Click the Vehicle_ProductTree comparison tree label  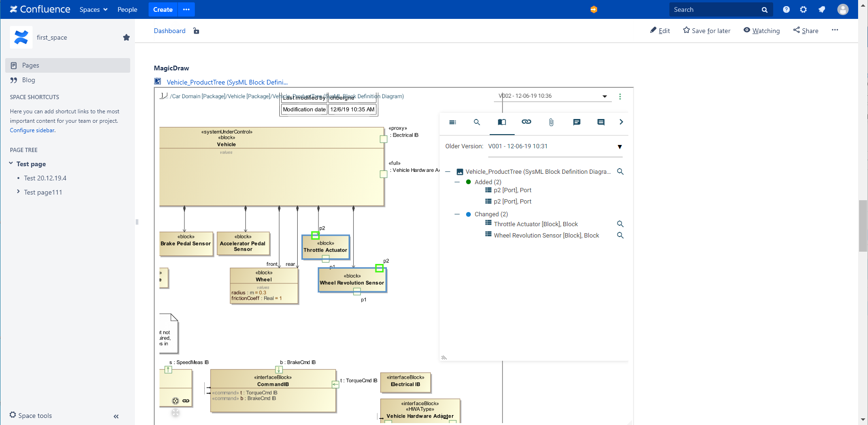[538, 172]
